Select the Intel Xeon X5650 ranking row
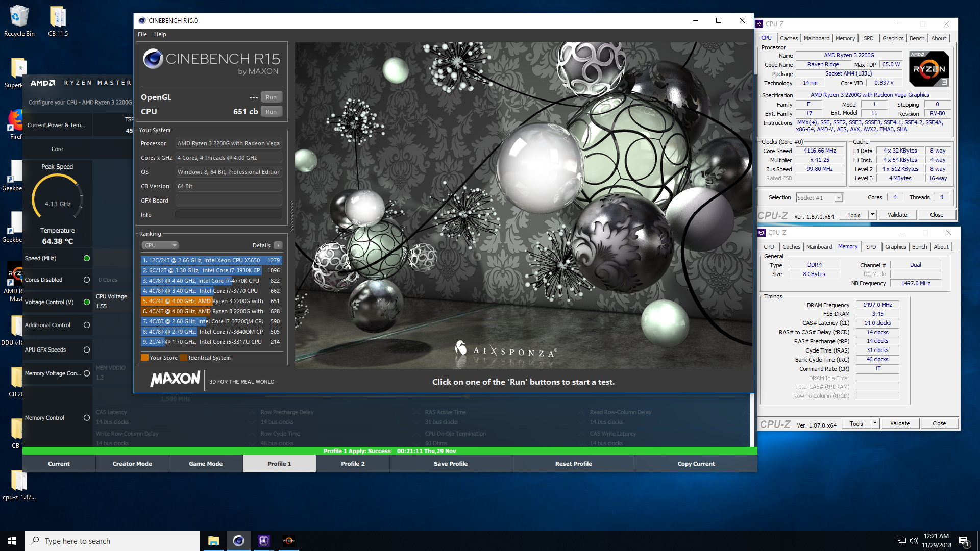980x551 pixels. 211,260
